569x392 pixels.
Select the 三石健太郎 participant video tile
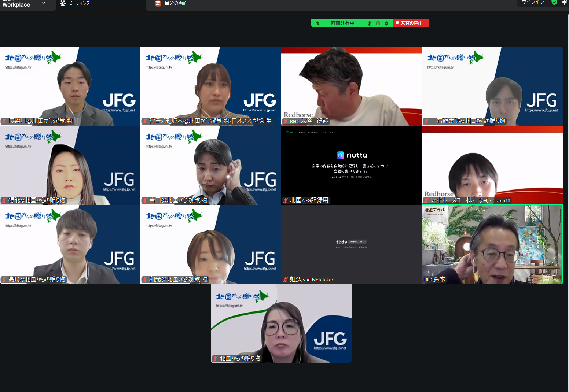point(492,86)
